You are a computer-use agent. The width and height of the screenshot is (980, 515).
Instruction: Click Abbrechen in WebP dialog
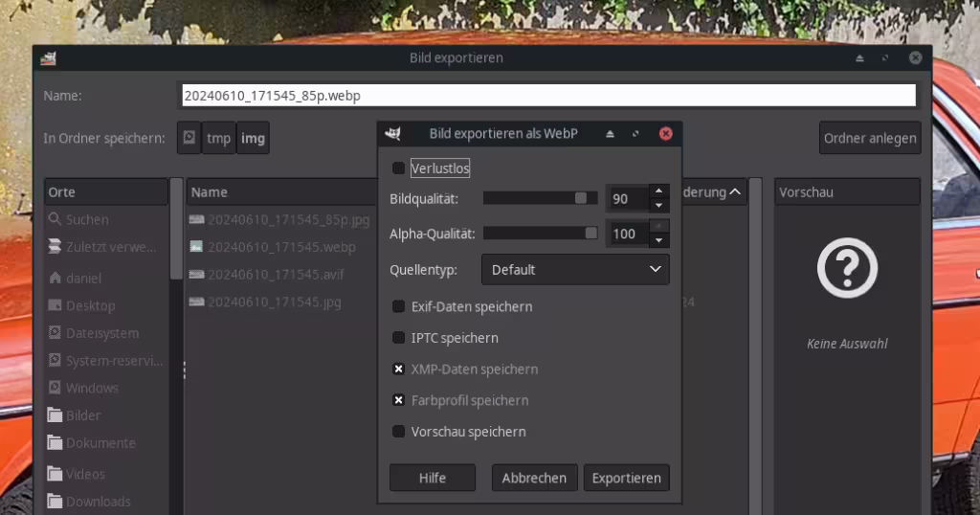[x=534, y=478]
